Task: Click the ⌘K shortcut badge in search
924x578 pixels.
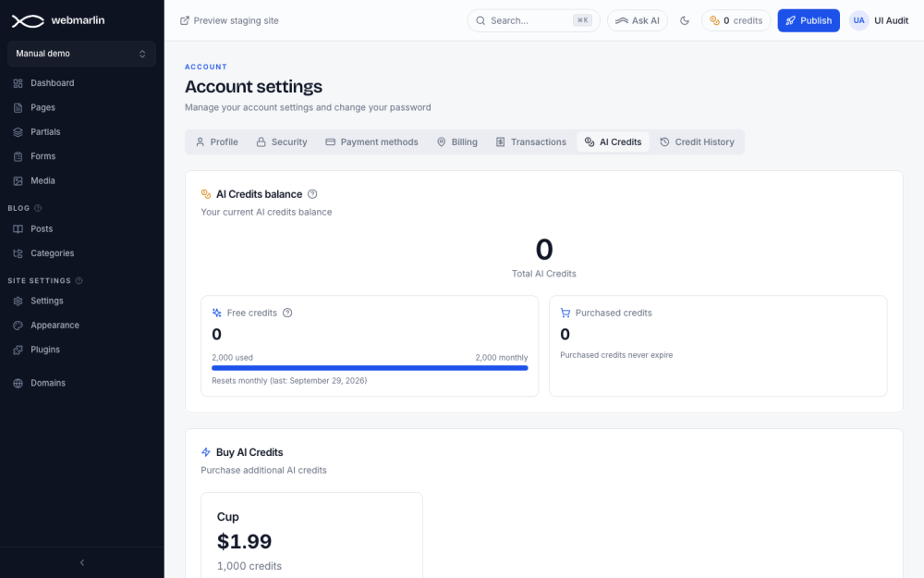Action: tap(582, 20)
